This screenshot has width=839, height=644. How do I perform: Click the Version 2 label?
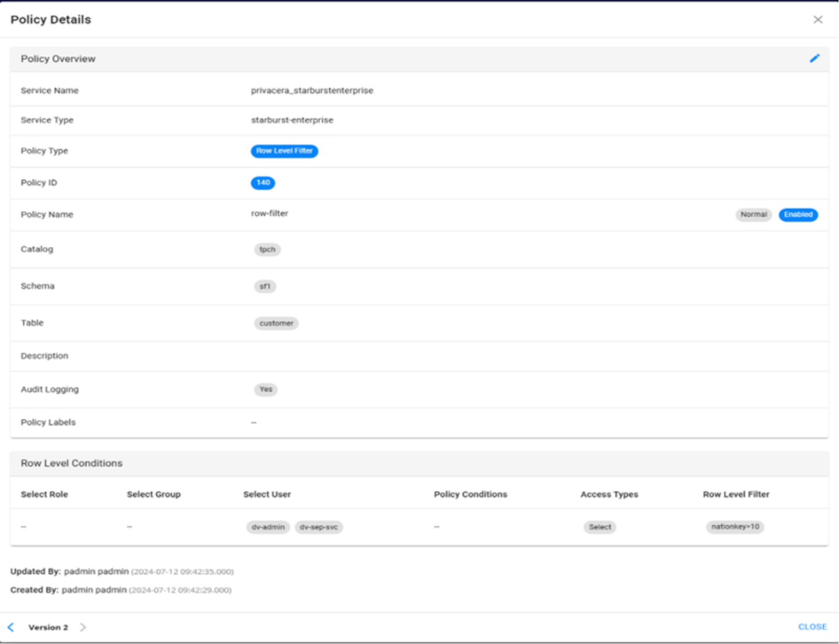click(48, 627)
